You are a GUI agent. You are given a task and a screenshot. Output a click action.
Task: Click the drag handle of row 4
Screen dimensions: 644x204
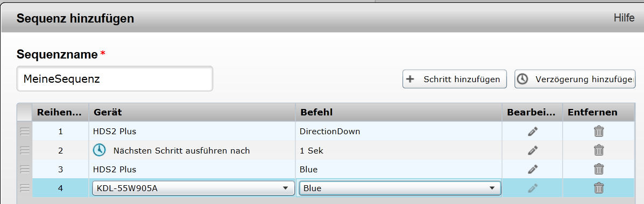point(25,188)
